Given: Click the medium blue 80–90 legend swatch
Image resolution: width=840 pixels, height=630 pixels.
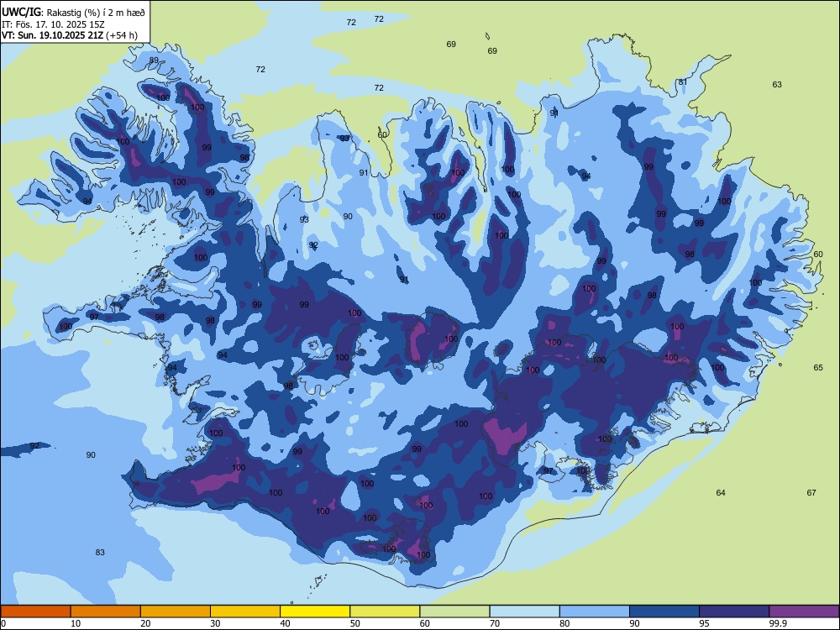Looking at the screenshot, I should pos(595,612).
